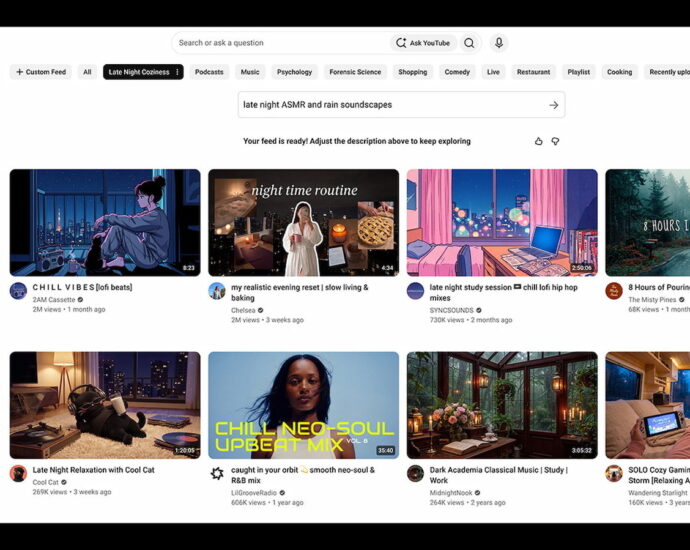Screen dimensions: 690x550
Task: Open the night time routine video thumbnail
Action: tap(304, 223)
